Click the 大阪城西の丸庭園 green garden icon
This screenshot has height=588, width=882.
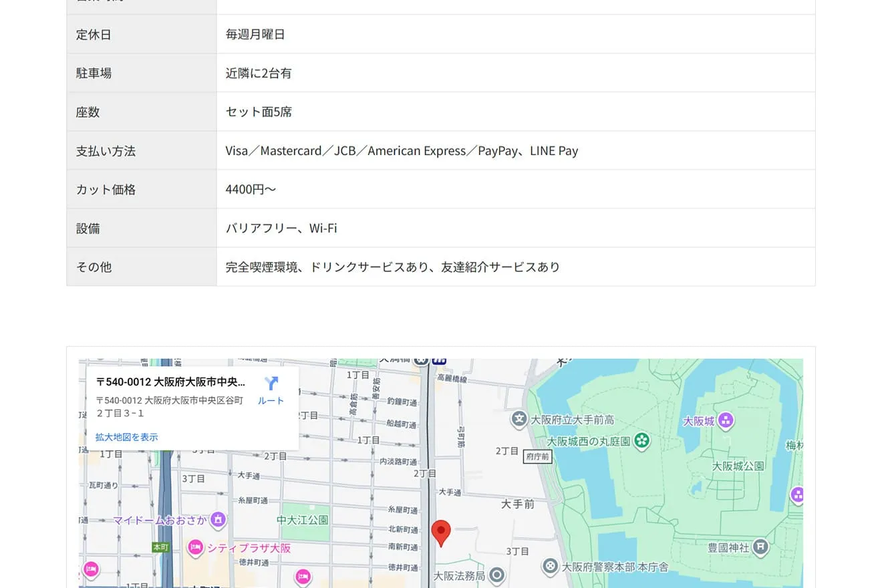pyautogui.click(x=641, y=440)
